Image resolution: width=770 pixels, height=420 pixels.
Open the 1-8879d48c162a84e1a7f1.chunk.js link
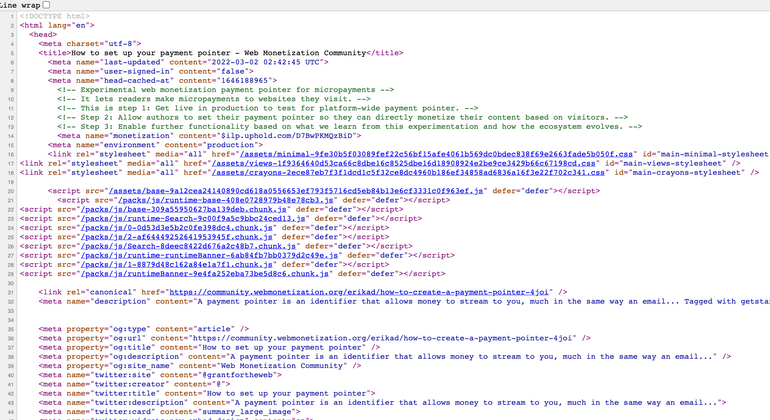click(x=176, y=265)
